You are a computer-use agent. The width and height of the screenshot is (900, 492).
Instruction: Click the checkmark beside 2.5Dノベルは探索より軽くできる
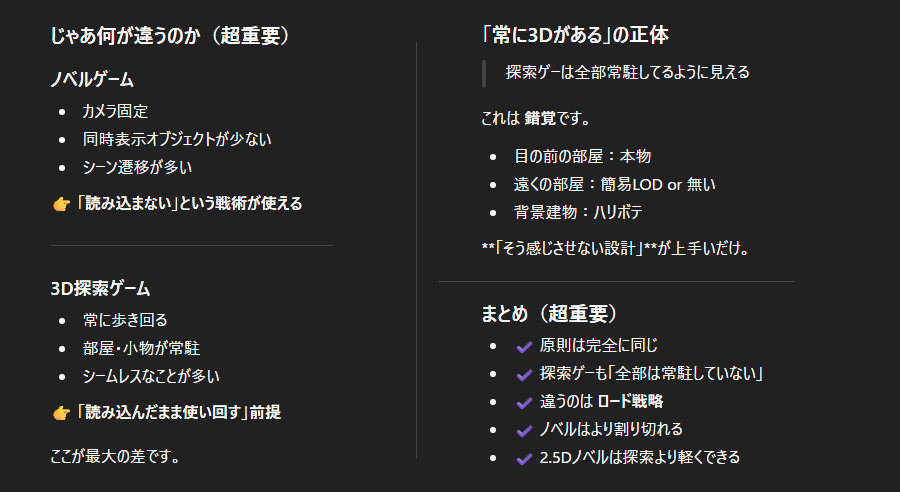pos(523,458)
